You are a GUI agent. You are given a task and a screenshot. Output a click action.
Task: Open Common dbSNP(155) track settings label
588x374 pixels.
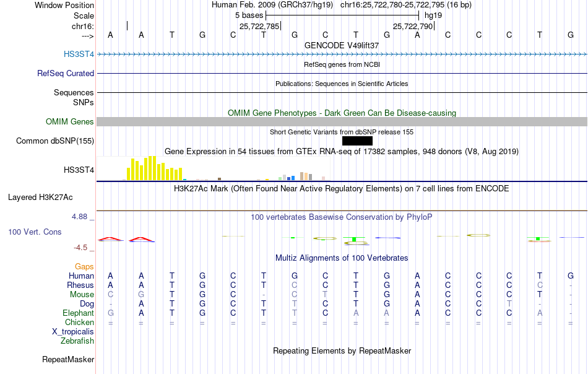click(x=55, y=141)
